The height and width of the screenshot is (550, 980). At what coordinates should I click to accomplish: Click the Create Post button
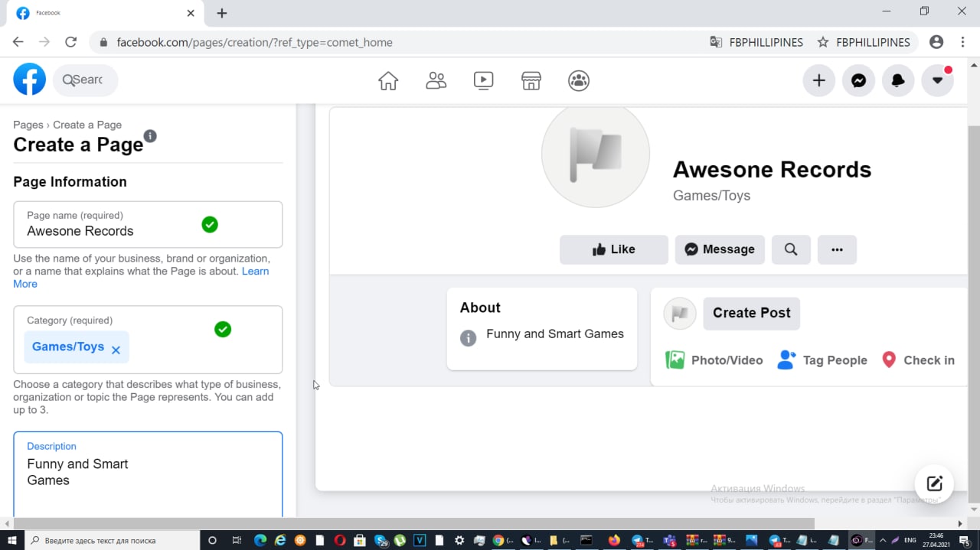(752, 313)
